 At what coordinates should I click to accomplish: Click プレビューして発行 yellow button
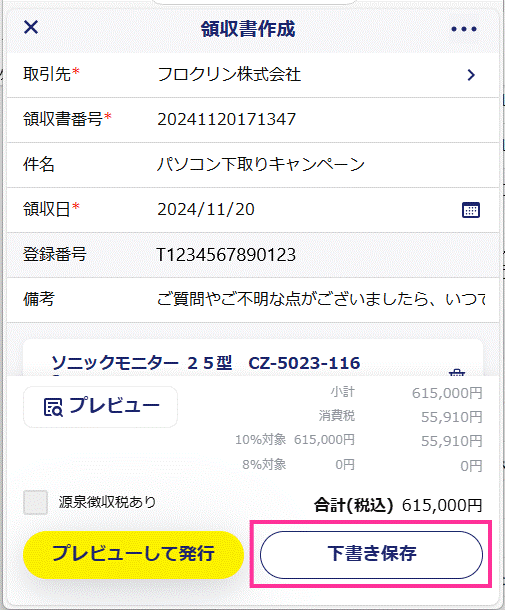pyautogui.click(x=133, y=554)
